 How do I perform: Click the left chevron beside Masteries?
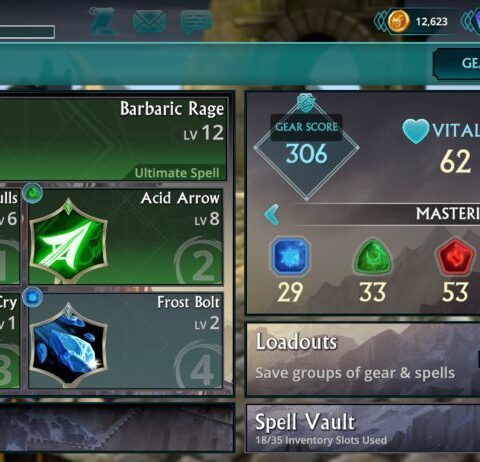272,215
